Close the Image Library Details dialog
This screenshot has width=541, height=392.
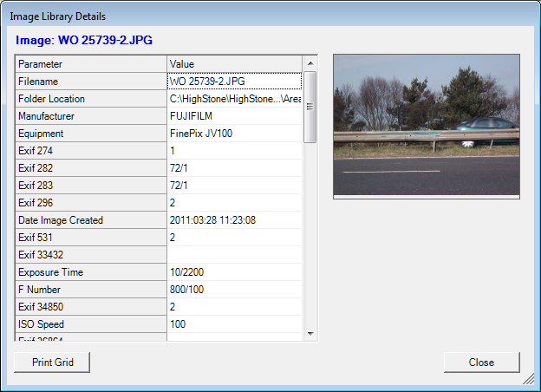coord(482,363)
